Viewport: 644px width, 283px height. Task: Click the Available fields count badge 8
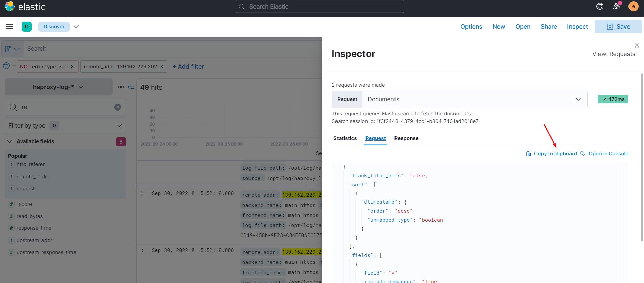[121, 142]
